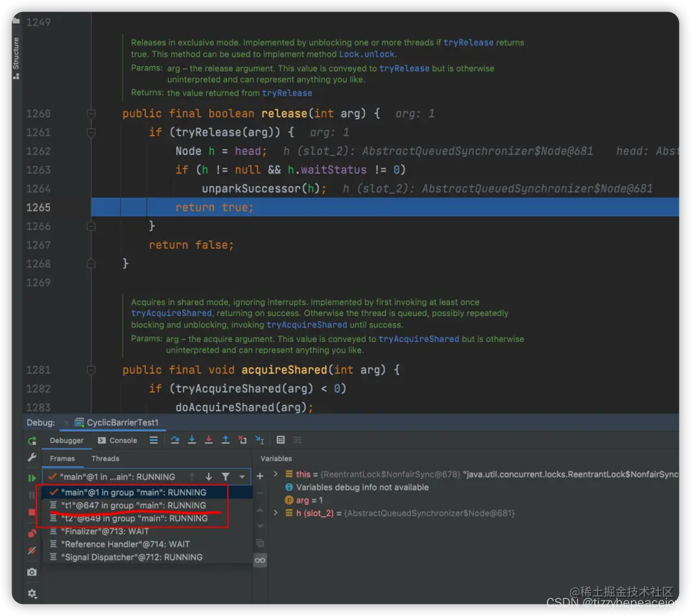Select thread "t2"@649 in group main
The image size is (691, 616).
147,518
